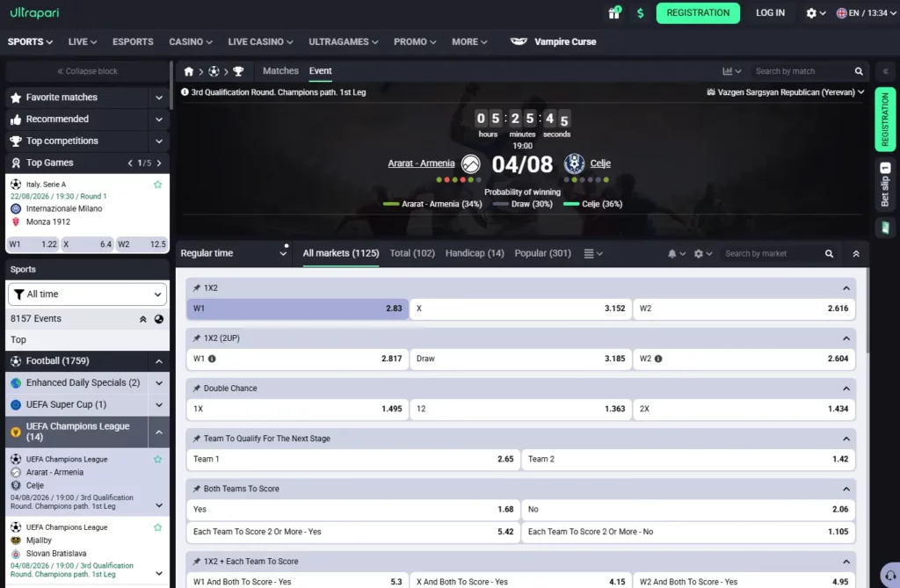Switch to the Matches tab

(280, 70)
